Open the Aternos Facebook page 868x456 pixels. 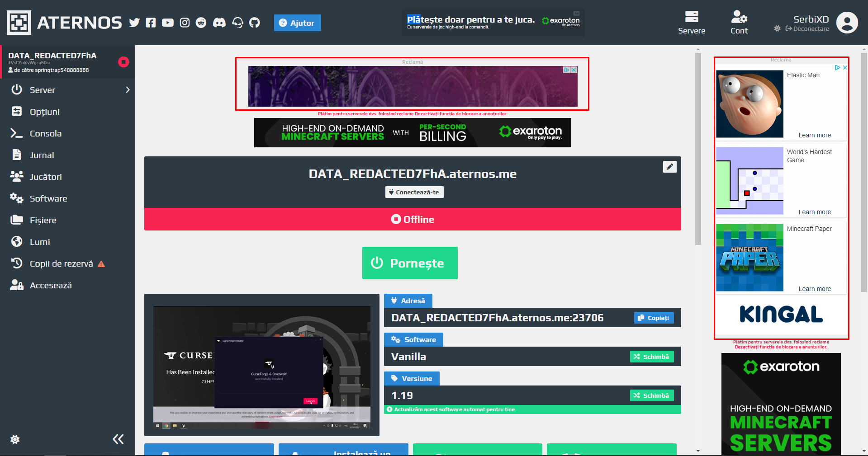[x=151, y=23]
